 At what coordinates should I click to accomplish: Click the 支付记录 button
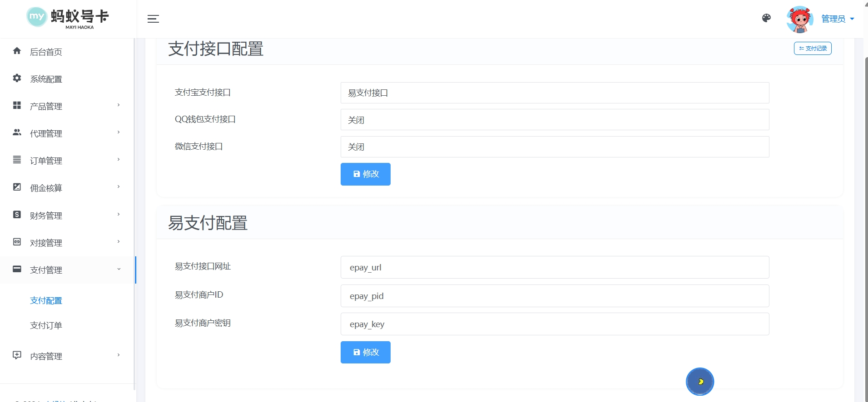tap(813, 49)
